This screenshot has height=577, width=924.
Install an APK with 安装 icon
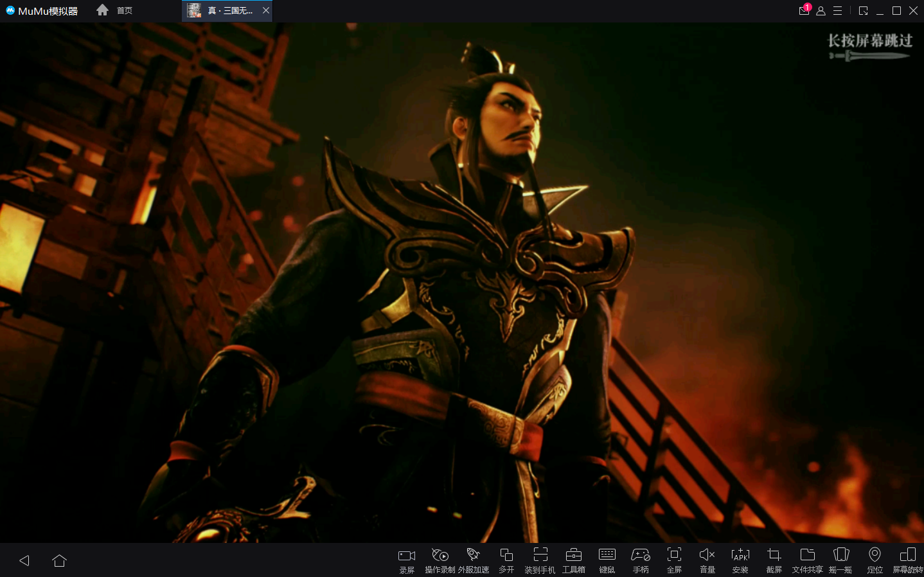740,560
